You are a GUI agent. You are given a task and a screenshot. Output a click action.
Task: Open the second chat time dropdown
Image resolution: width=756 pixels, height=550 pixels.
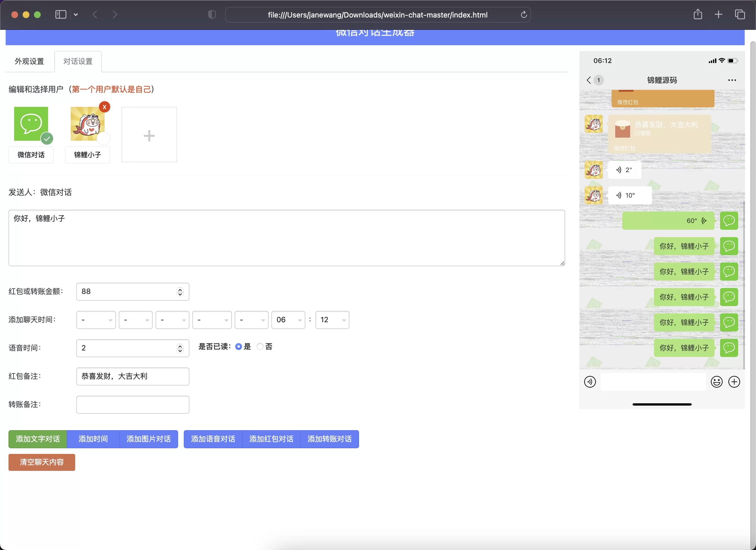[x=136, y=320]
